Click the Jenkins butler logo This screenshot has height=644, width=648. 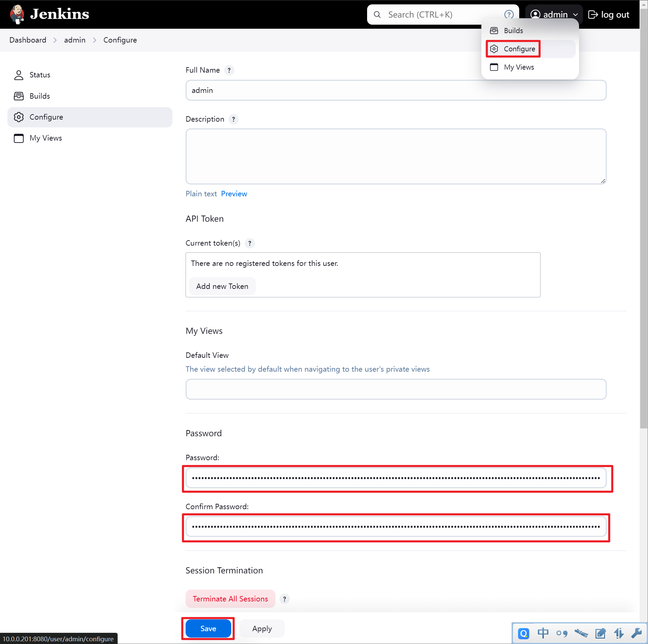pos(17,14)
